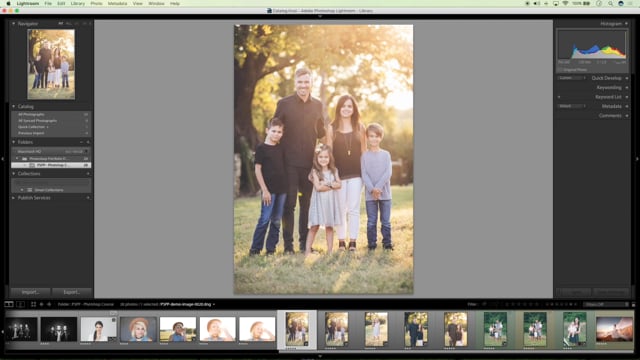Open the filmstrip source filename dropdown
640x360 pixels.
[187, 304]
